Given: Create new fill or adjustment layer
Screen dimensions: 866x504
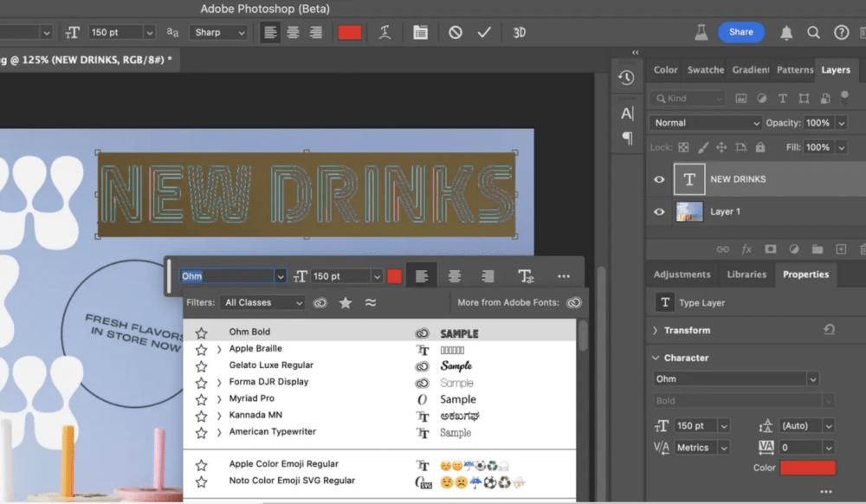Looking at the screenshot, I should coord(793,249).
